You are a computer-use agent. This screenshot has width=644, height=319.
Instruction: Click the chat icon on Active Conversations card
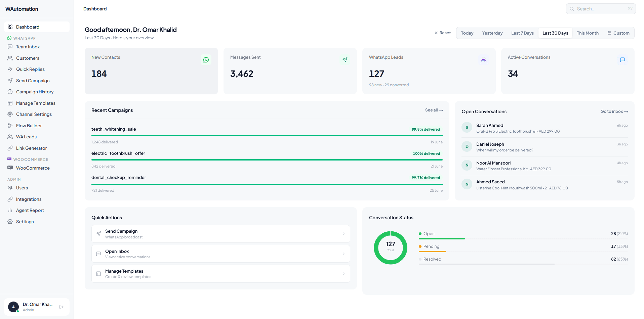pos(622,60)
